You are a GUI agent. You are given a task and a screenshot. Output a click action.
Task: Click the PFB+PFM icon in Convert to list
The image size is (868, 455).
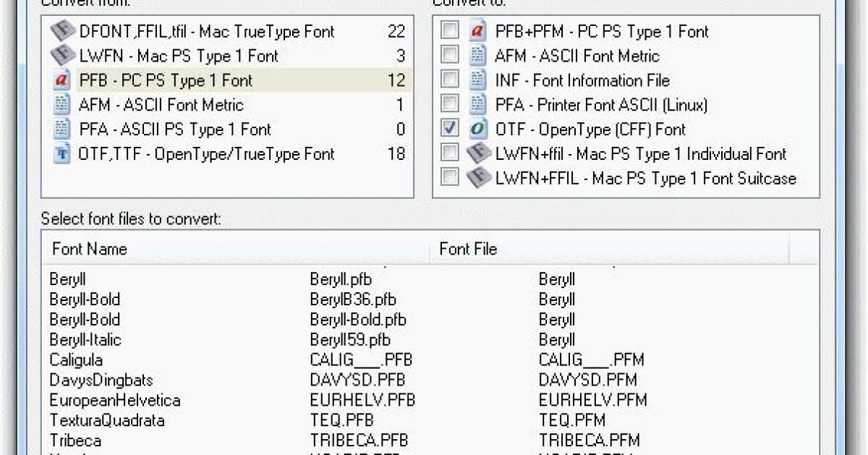tap(477, 30)
